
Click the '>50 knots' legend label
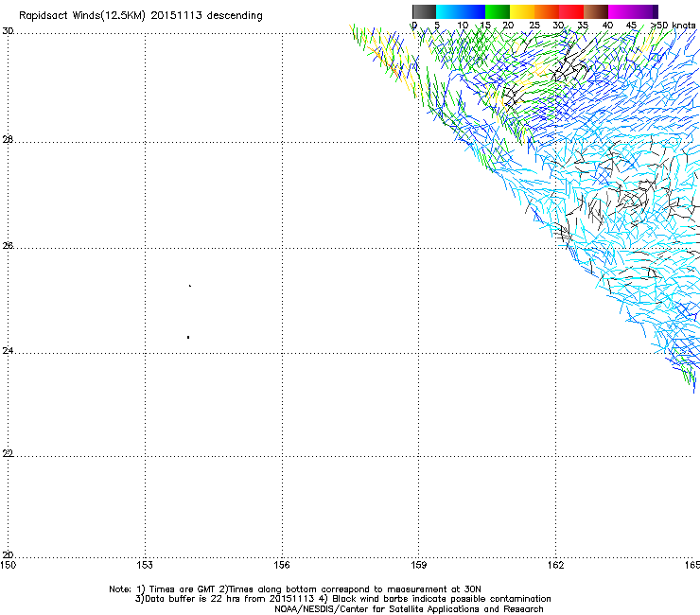pos(674,26)
